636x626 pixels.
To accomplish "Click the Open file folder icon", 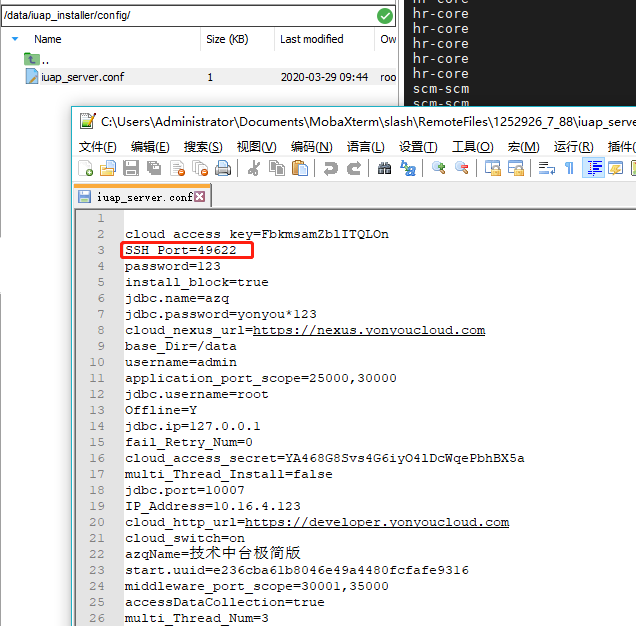I will [108, 168].
